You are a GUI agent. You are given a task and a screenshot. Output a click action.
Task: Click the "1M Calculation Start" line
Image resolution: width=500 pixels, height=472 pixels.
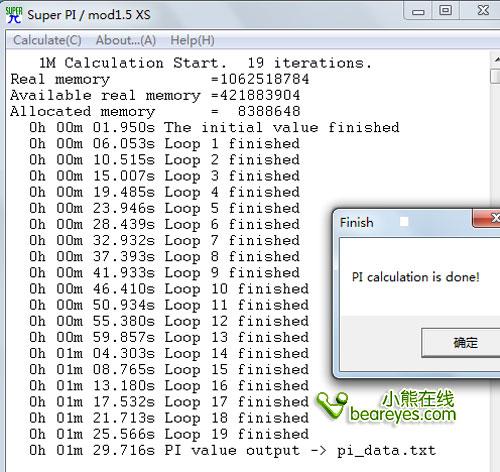(205, 63)
